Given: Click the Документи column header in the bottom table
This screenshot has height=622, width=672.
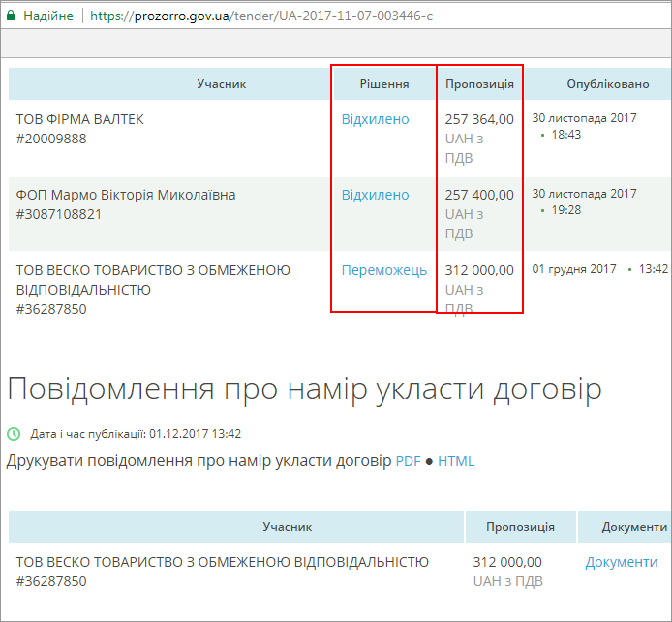Looking at the screenshot, I should tap(634, 527).
